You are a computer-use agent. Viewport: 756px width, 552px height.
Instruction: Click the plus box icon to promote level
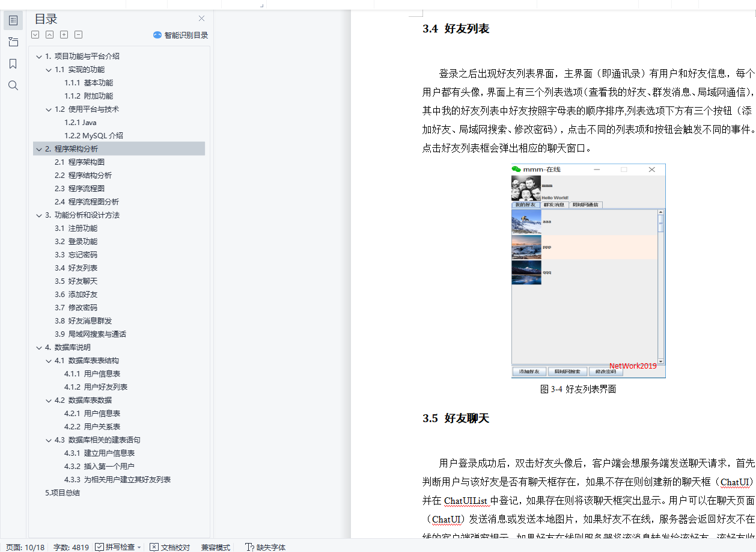coord(64,35)
